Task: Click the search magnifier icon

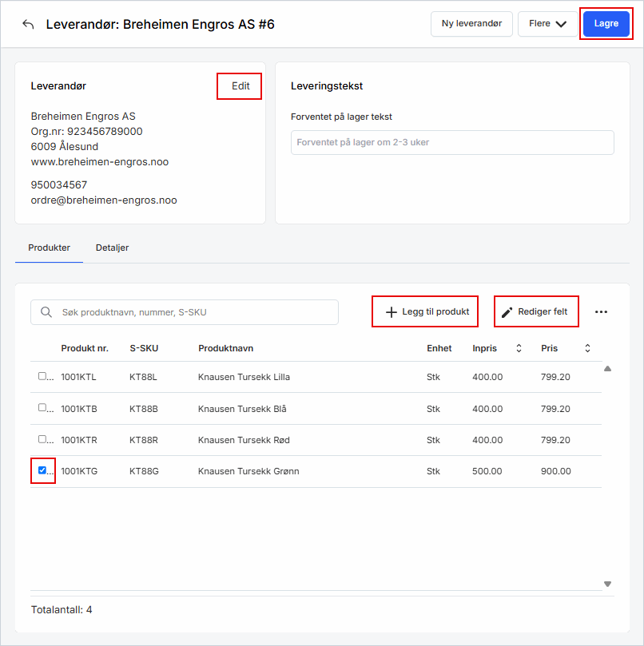Action: pyautogui.click(x=46, y=312)
